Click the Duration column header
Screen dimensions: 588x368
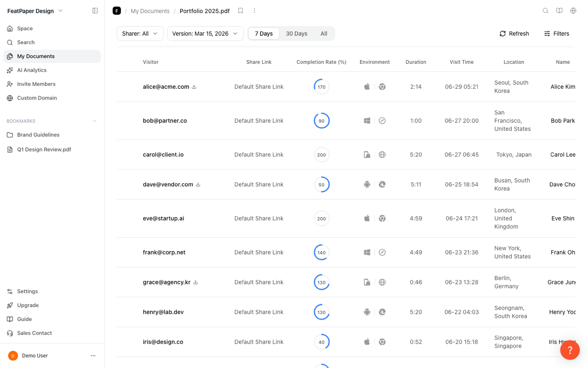(x=416, y=62)
